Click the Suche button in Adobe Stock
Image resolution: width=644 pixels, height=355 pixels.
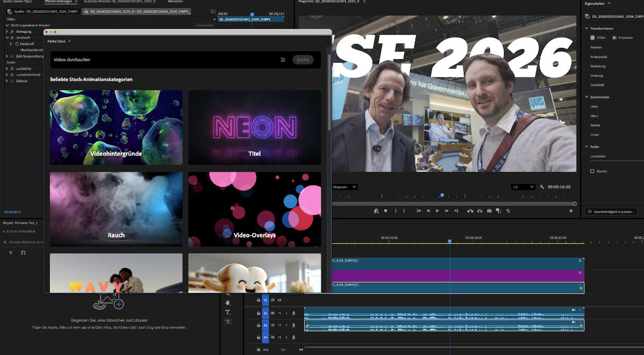pyautogui.click(x=303, y=60)
